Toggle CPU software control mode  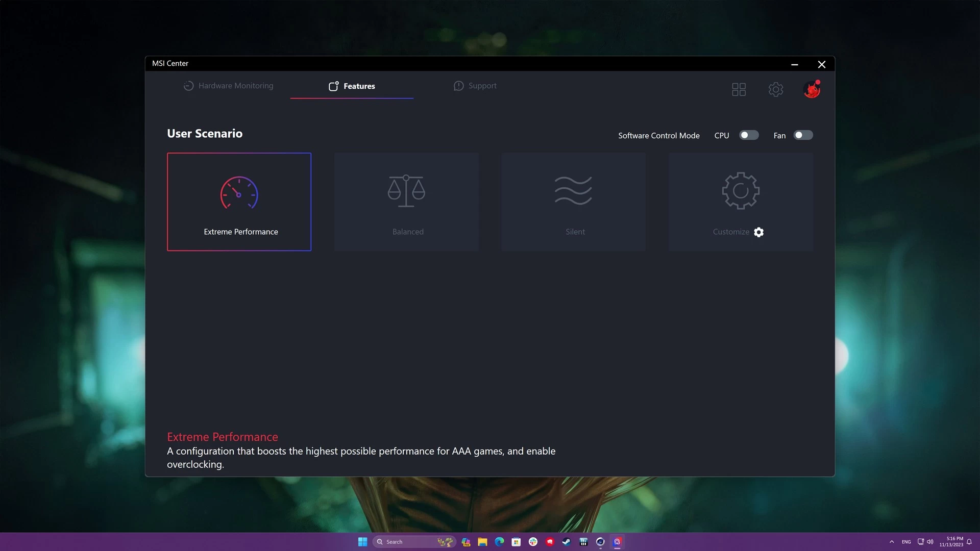[x=749, y=135]
